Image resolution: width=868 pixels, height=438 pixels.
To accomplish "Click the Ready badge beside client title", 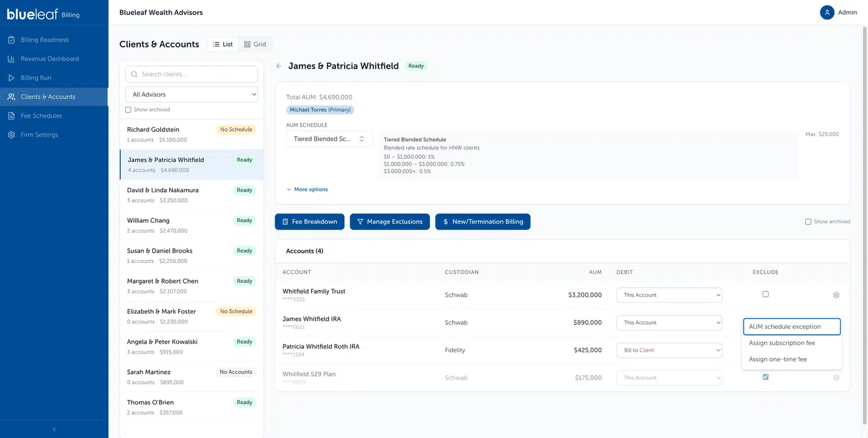I will [416, 66].
